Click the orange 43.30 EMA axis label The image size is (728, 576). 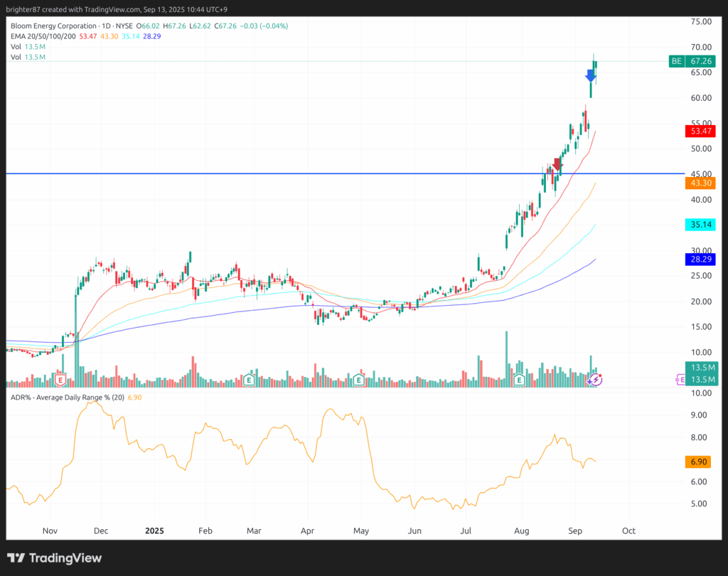click(x=700, y=183)
